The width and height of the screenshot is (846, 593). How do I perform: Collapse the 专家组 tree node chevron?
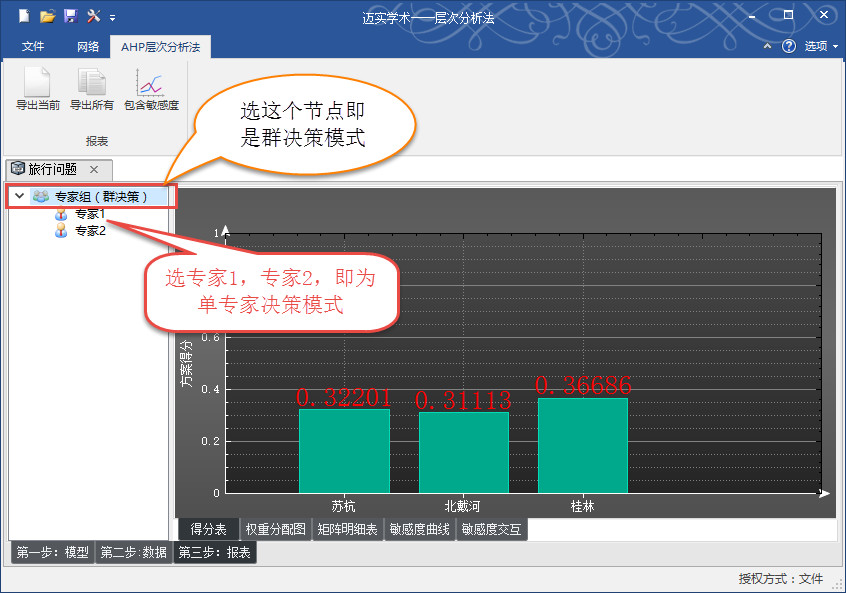(19, 196)
